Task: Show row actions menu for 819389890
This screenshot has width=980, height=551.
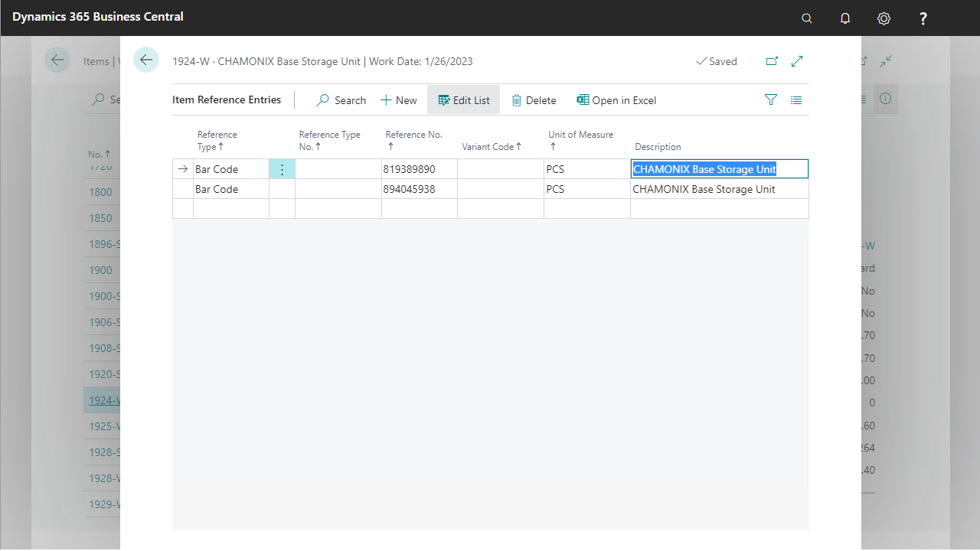Action: coord(282,169)
